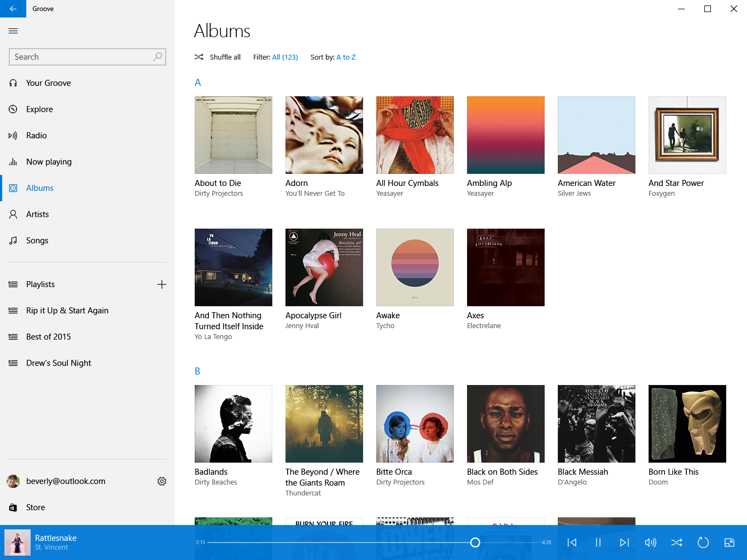This screenshot has height=560, width=747.
Task: Click the Store label
Action: [36, 507]
